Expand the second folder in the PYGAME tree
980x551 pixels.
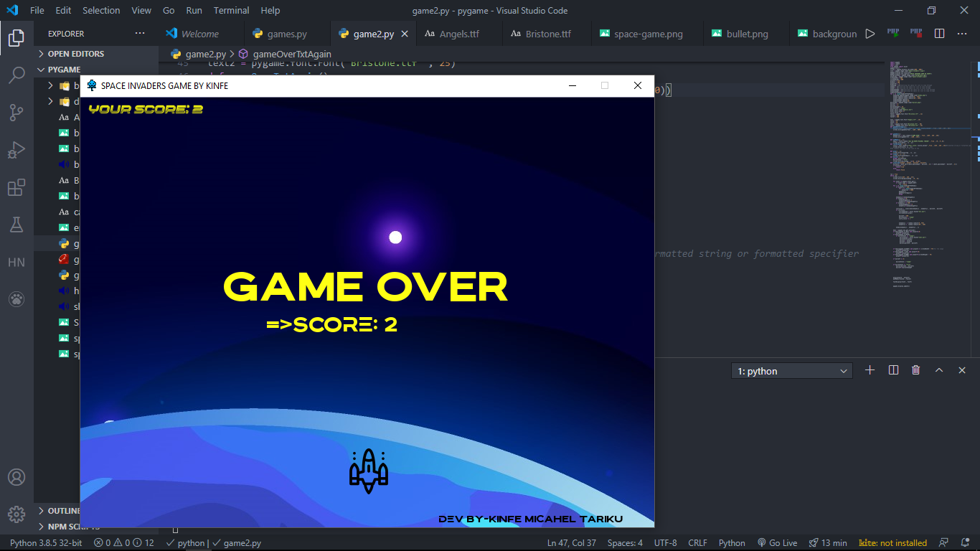pos(50,101)
